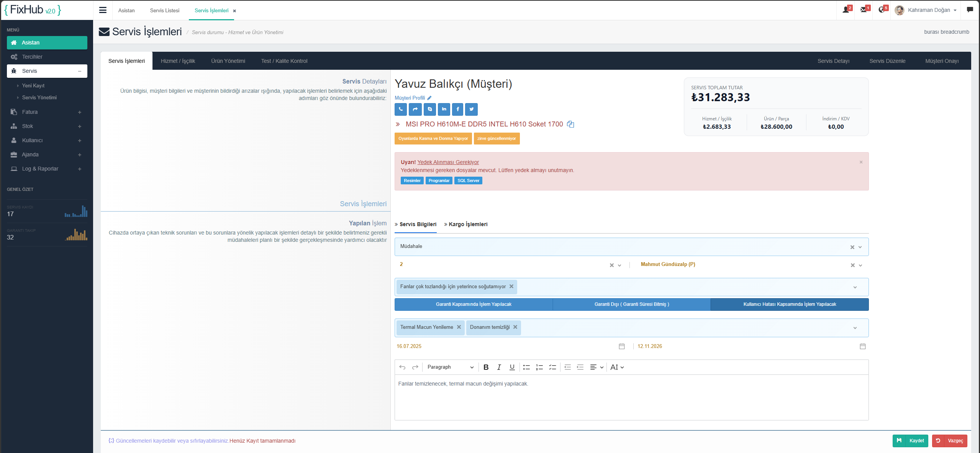980x453 pixels.
Task: Expand the Stok sidebar menu
Action: (x=47, y=126)
